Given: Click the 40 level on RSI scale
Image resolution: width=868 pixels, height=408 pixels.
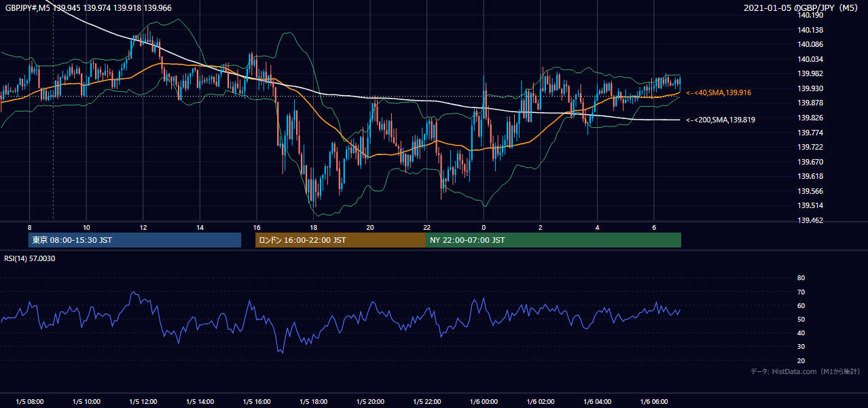Looking at the screenshot, I should [x=801, y=333].
